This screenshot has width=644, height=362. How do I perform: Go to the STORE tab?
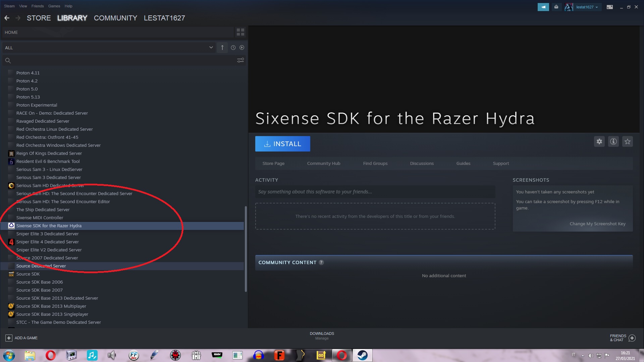39,18
